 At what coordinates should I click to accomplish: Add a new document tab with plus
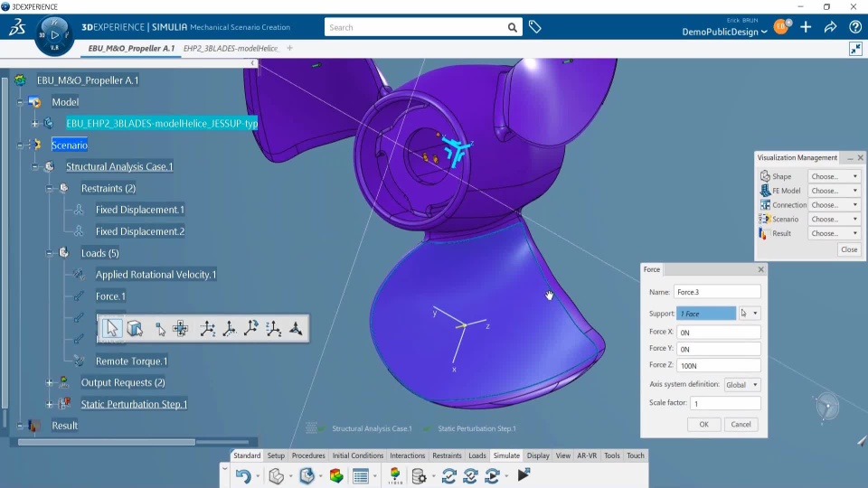289,48
